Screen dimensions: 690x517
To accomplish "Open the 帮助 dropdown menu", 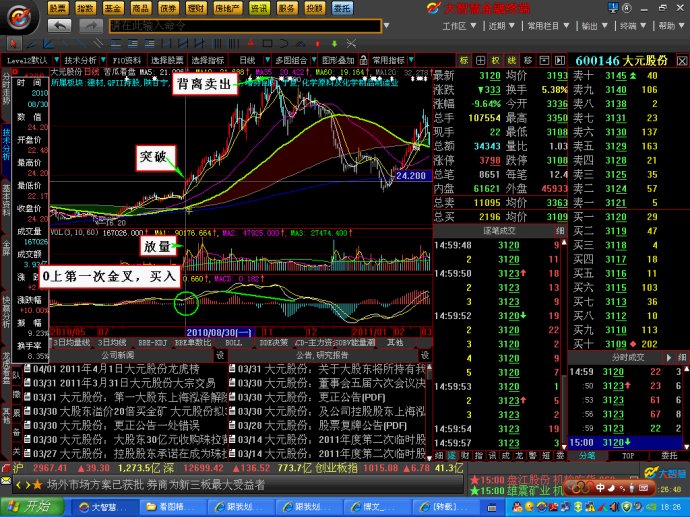I will [671, 26].
